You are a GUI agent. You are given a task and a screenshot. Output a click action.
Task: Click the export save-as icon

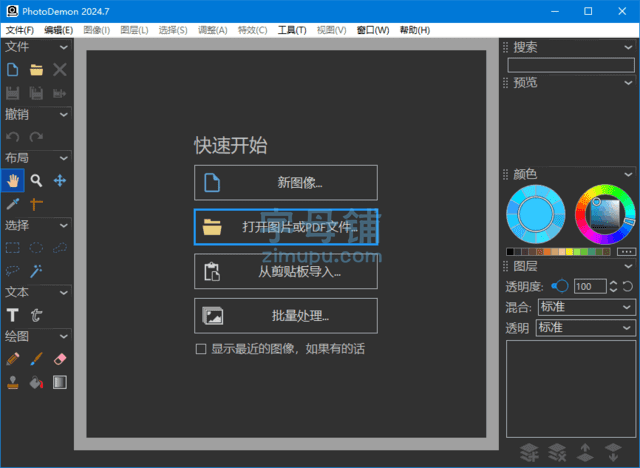[x=60, y=93]
